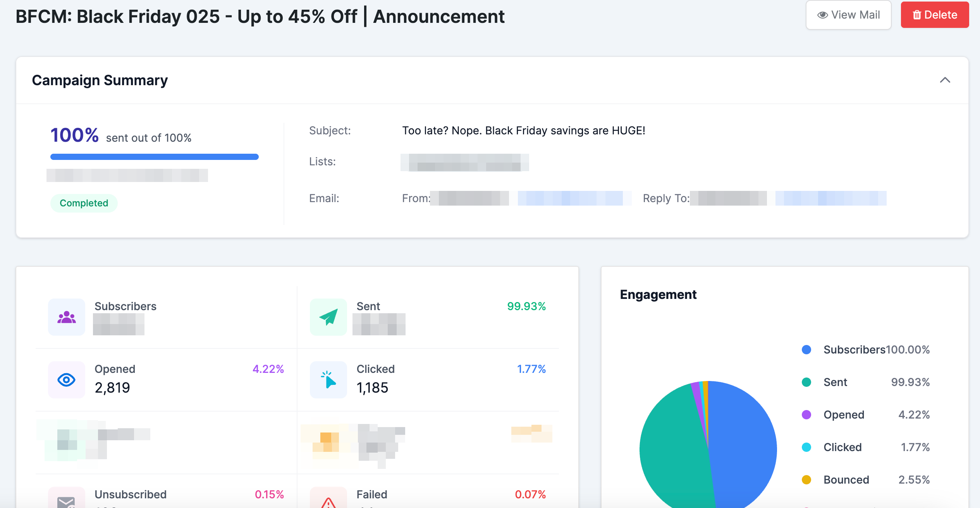Toggle Bounced yellow legend dot
The image size is (980, 508).
click(806, 480)
